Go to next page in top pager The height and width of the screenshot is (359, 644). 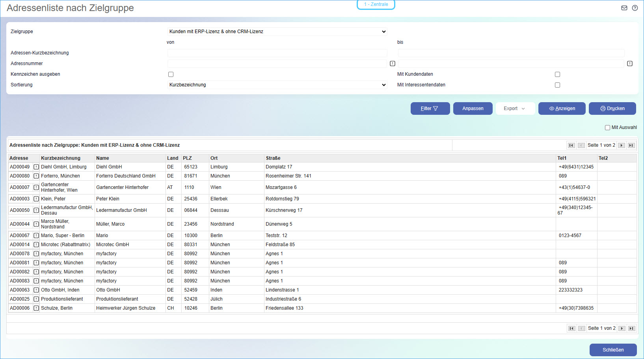[622, 145]
